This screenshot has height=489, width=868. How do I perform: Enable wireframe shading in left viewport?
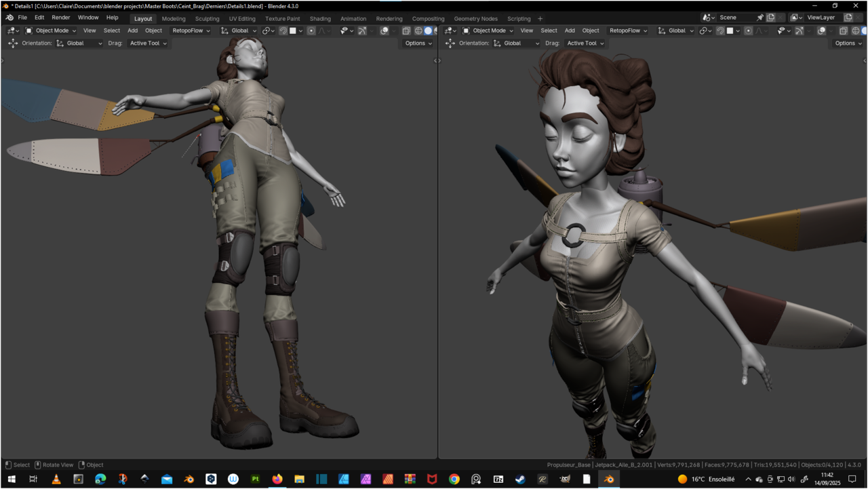(x=418, y=31)
